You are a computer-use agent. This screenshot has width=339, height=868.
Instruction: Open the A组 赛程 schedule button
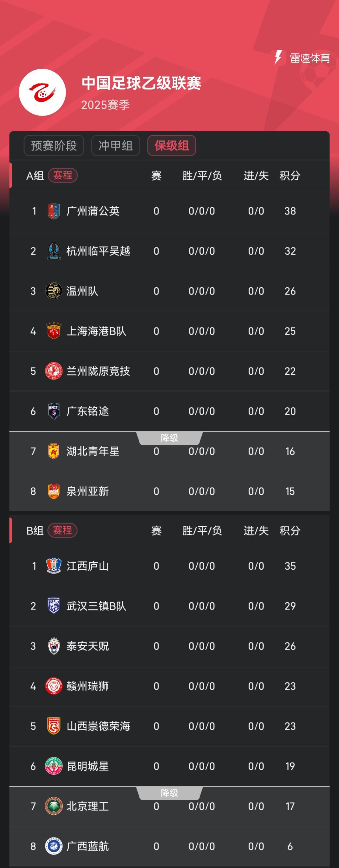pos(62,175)
